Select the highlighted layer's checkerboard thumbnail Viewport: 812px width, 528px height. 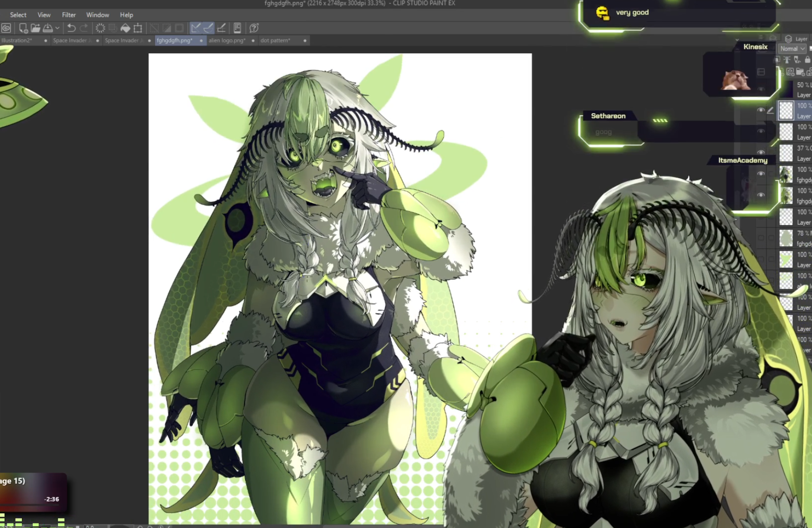tap(786, 111)
